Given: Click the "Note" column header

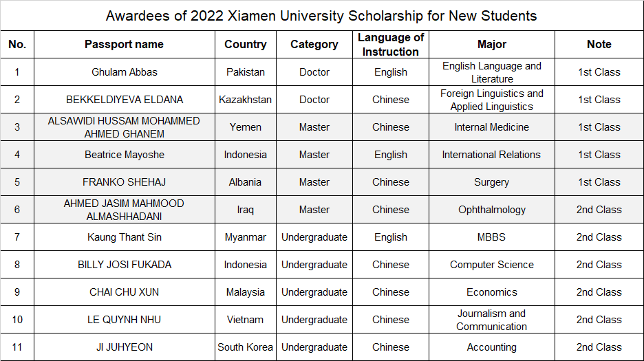Looking at the screenshot, I should pos(599,44).
